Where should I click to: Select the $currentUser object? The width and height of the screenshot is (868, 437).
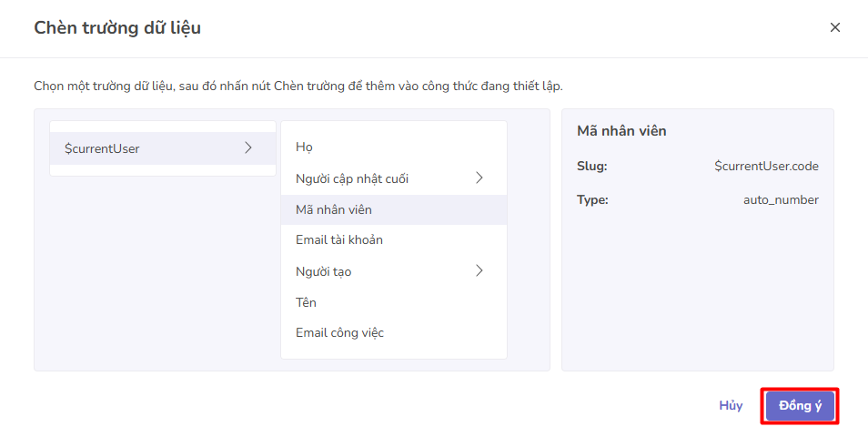[x=102, y=148]
